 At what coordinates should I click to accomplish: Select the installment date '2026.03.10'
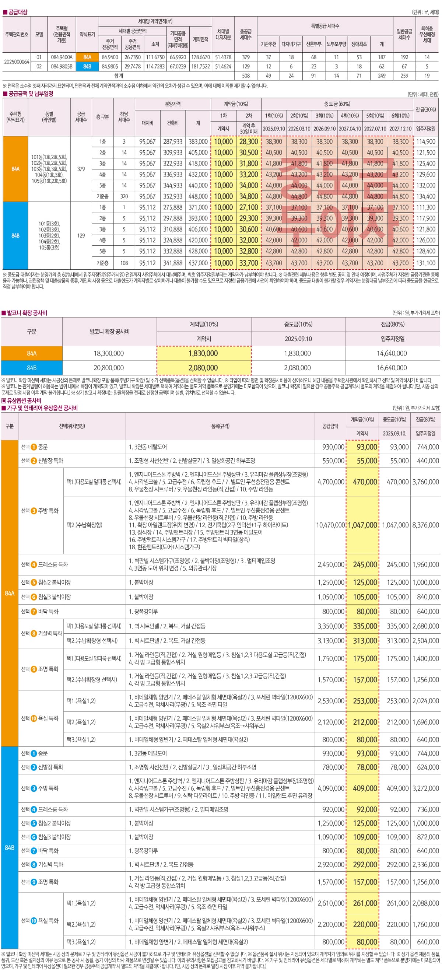[x=299, y=129]
